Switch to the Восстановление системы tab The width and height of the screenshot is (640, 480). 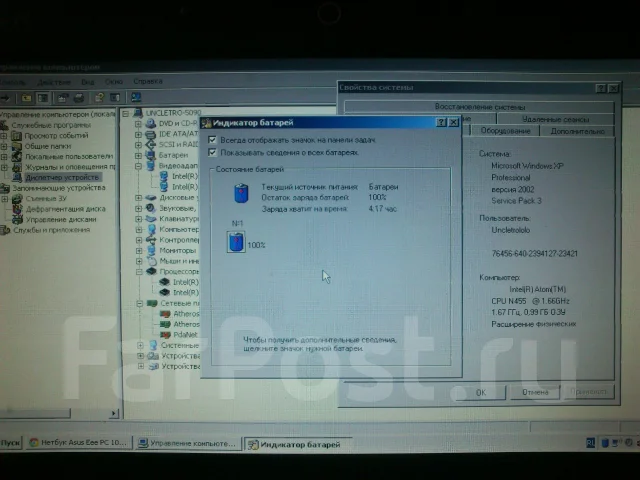[x=480, y=107]
